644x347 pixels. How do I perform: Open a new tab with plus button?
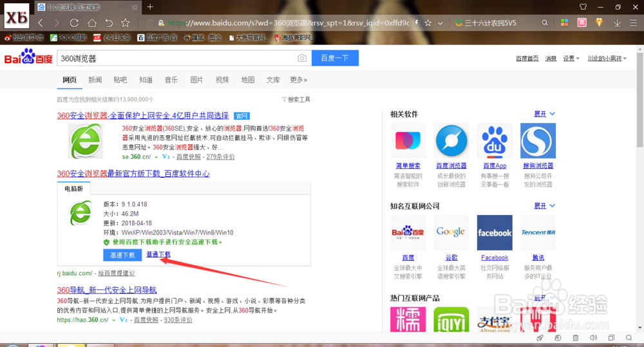click(150, 7)
